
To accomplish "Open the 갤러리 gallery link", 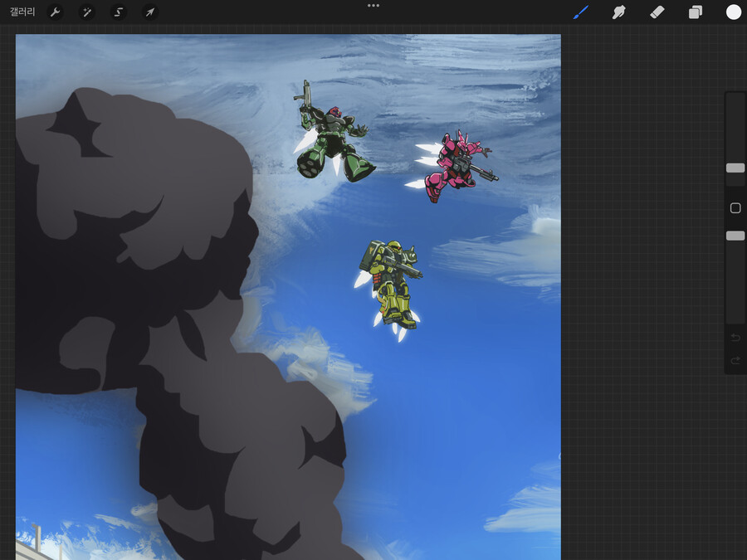I will [x=22, y=12].
